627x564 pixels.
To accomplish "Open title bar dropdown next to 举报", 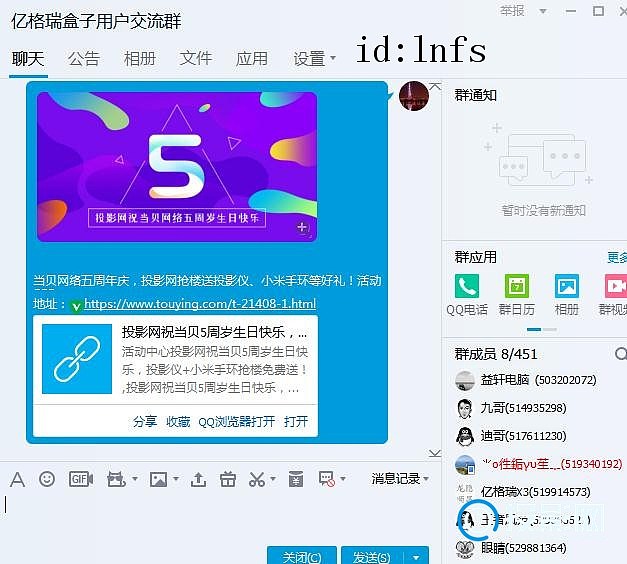I will (543, 11).
